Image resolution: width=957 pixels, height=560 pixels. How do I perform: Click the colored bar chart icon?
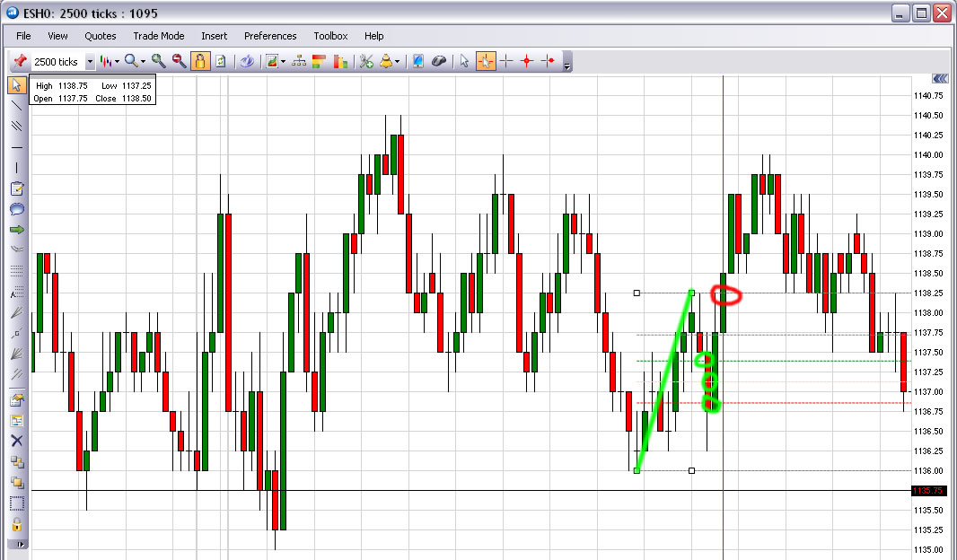[x=340, y=61]
